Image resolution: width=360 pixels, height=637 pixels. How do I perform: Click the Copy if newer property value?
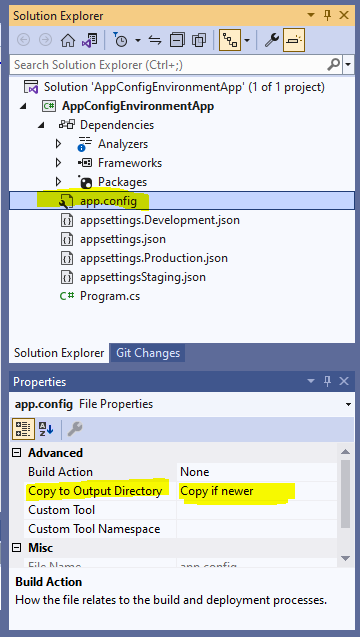click(x=217, y=491)
